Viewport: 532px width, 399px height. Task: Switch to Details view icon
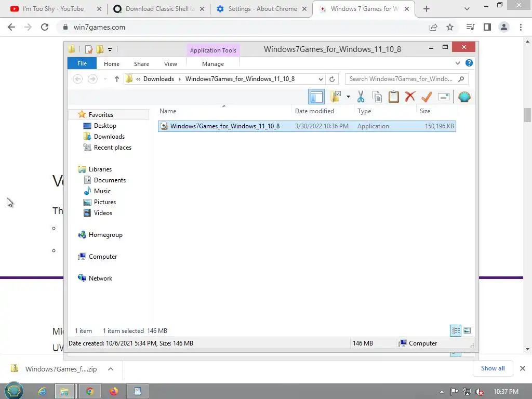point(455,330)
